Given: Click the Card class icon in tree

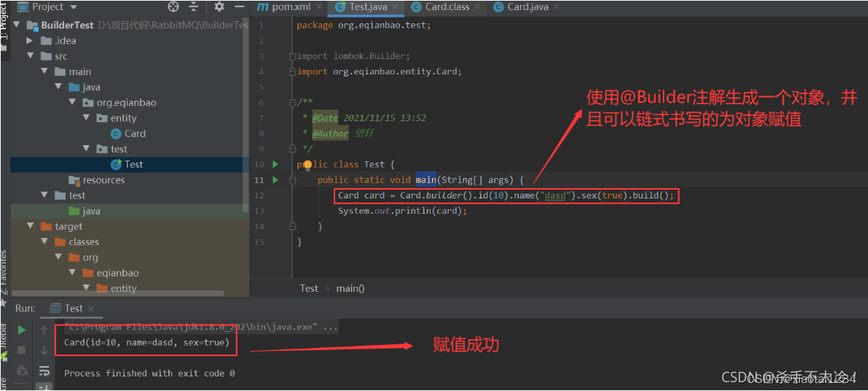Looking at the screenshot, I should 115,133.
